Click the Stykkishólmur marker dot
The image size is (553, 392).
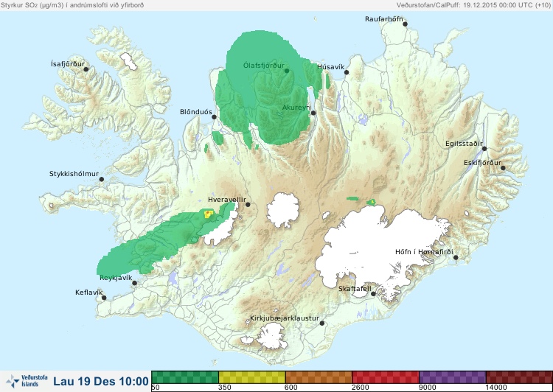click(102, 180)
